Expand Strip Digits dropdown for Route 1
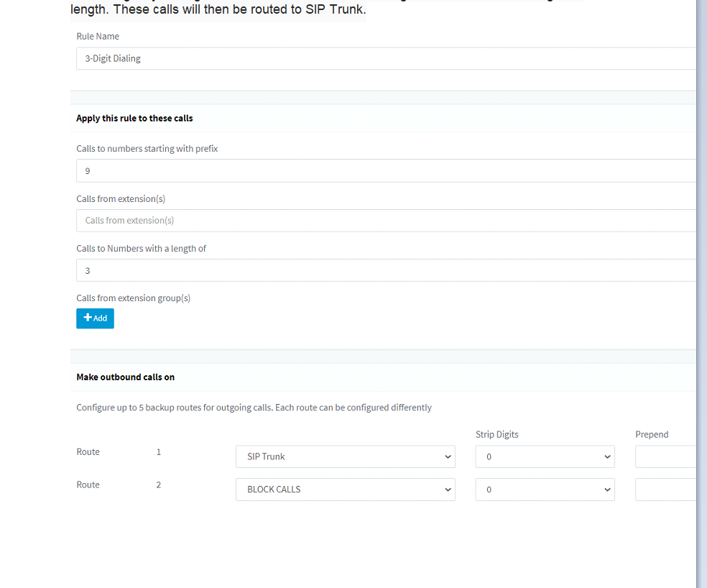 click(x=545, y=456)
